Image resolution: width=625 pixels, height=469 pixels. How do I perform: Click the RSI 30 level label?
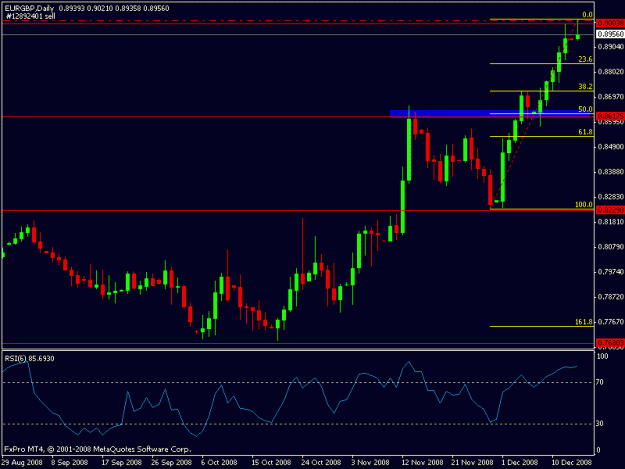599,424
